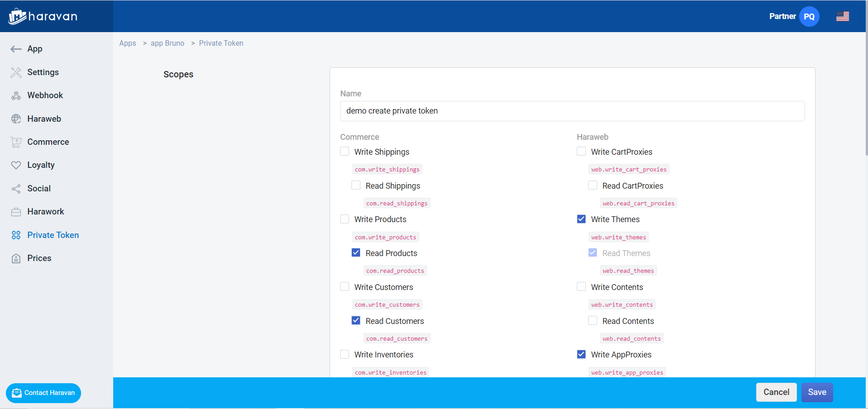Image resolution: width=868 pixels, height=409 pixels.
Task: Click the token Name input field
Action: tap(572, 111)
